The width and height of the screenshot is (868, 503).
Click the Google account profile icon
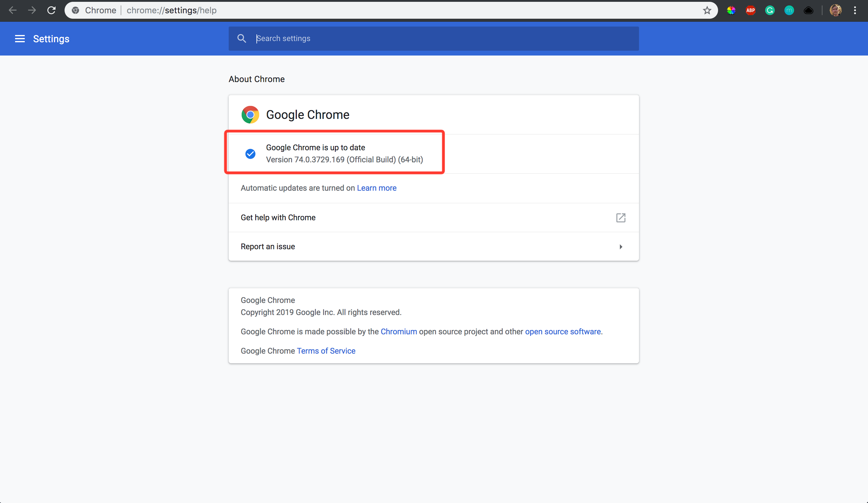click(836, 10)
